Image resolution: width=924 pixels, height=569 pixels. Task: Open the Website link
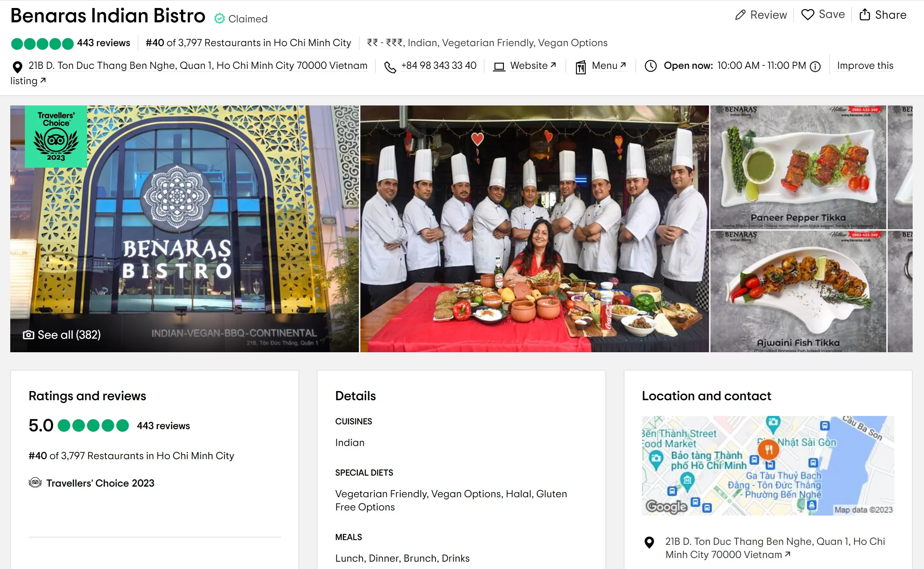(533, 66)
